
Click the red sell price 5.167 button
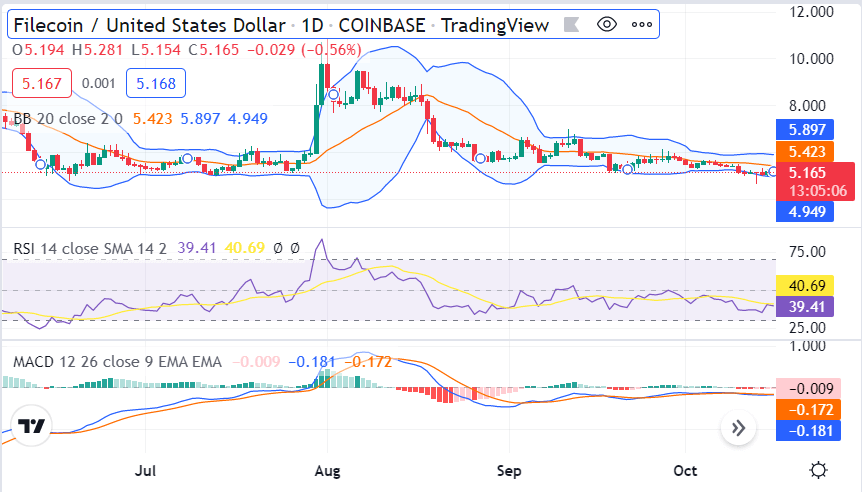tap(42, 84)
